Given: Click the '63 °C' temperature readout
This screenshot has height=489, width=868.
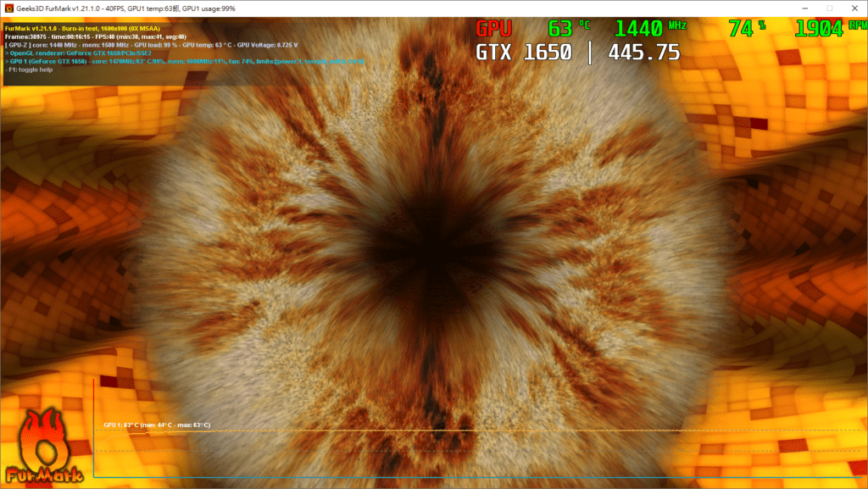Looking at the screenshot, I should click(569, 28).
